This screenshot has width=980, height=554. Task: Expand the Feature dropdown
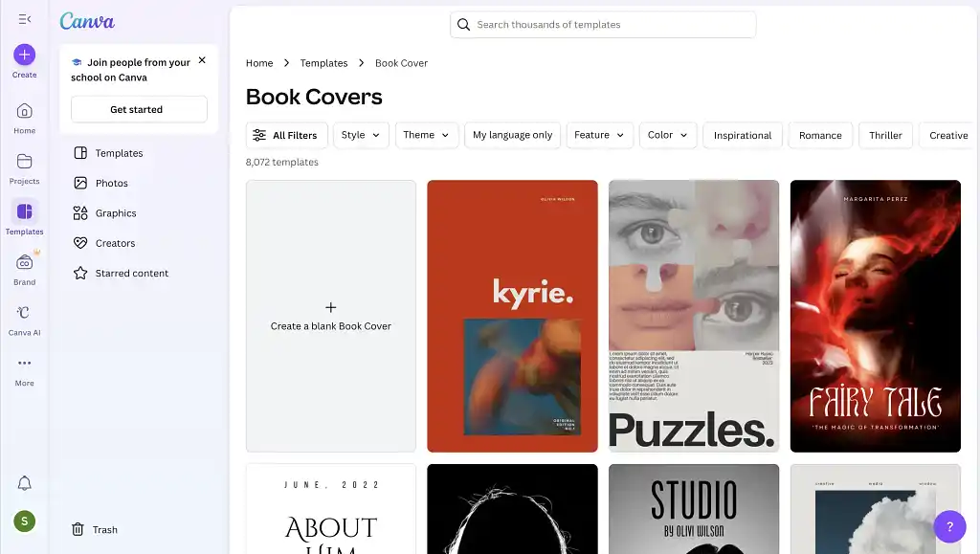599,135
